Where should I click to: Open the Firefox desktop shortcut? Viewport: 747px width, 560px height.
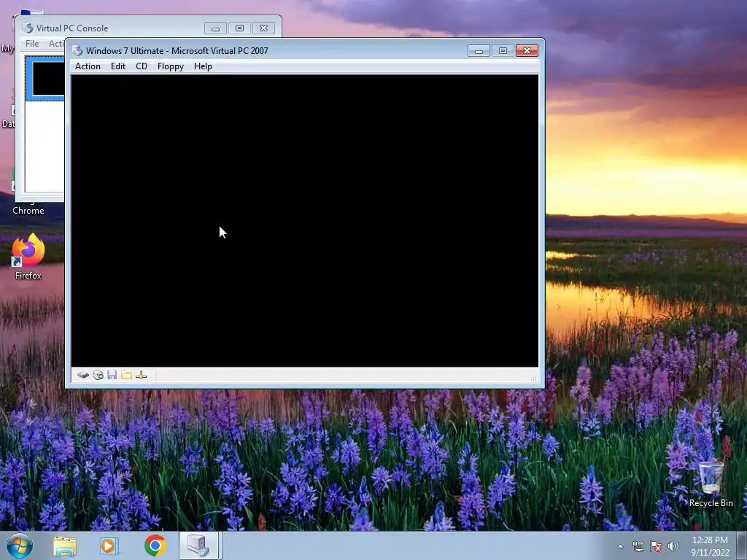(28, 256)
